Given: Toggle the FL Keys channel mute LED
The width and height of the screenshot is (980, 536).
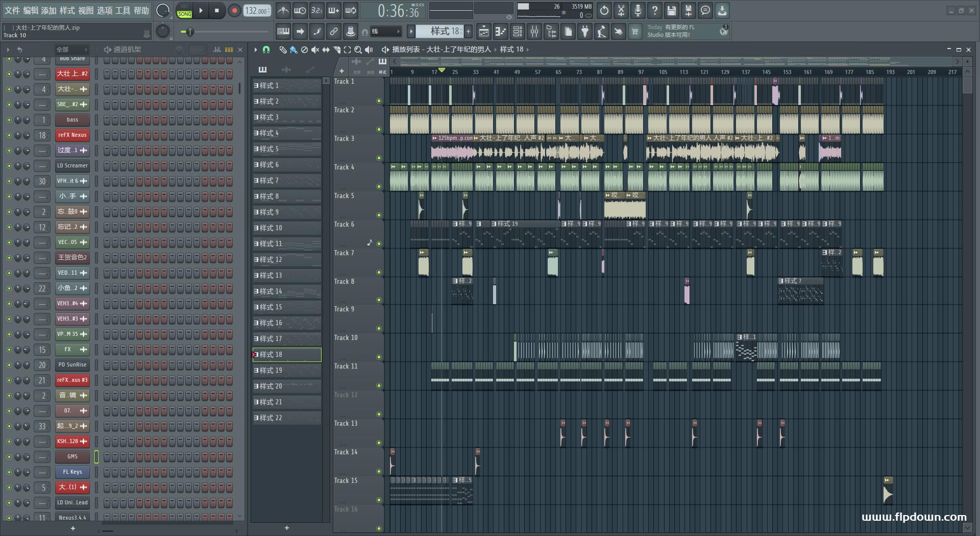Looking at the screenshot, I should tap(9, 472).
